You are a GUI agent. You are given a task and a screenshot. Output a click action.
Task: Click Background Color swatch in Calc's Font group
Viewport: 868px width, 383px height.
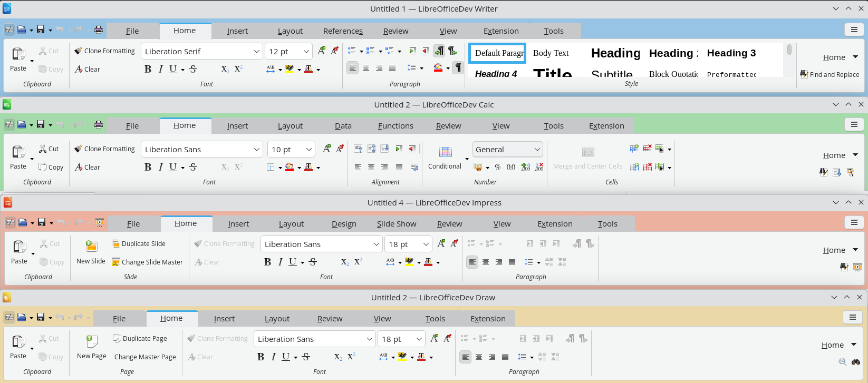(x=289, y=167)
